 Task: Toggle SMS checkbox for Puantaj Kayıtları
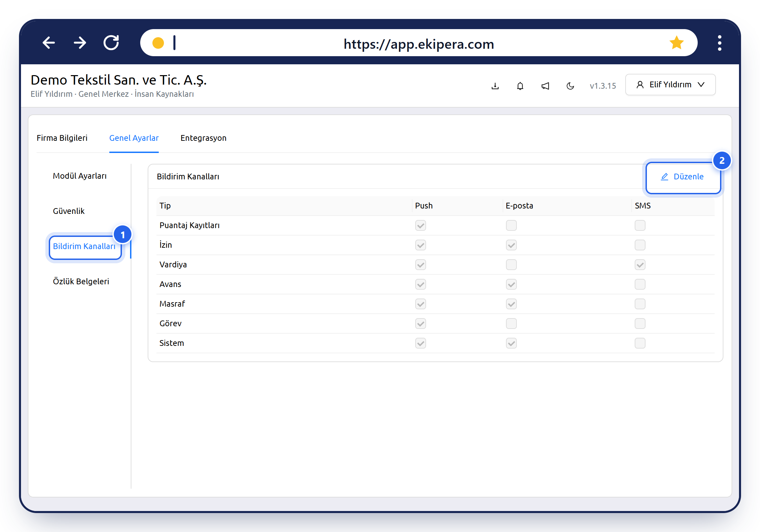(x=640, y=225)
